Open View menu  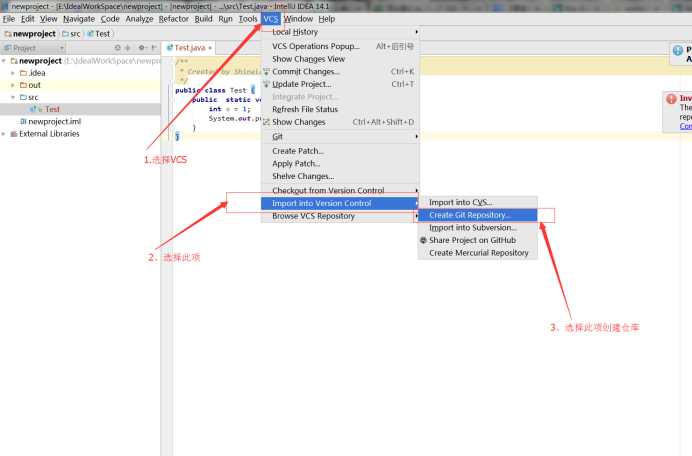coord(49,19)
